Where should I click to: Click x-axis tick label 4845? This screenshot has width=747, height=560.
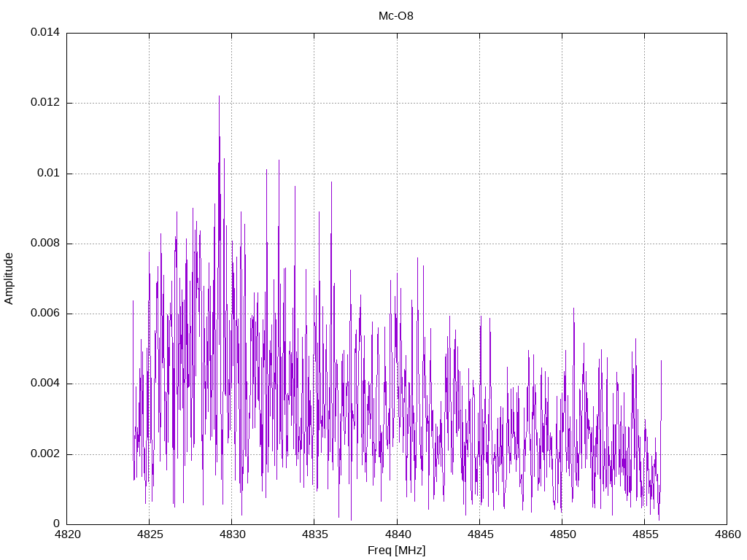[x=480, y=534]
